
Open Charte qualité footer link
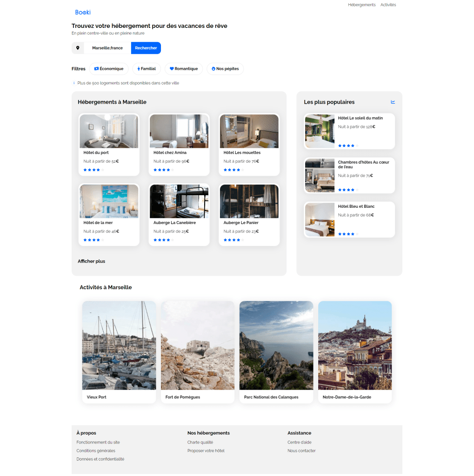200,443
